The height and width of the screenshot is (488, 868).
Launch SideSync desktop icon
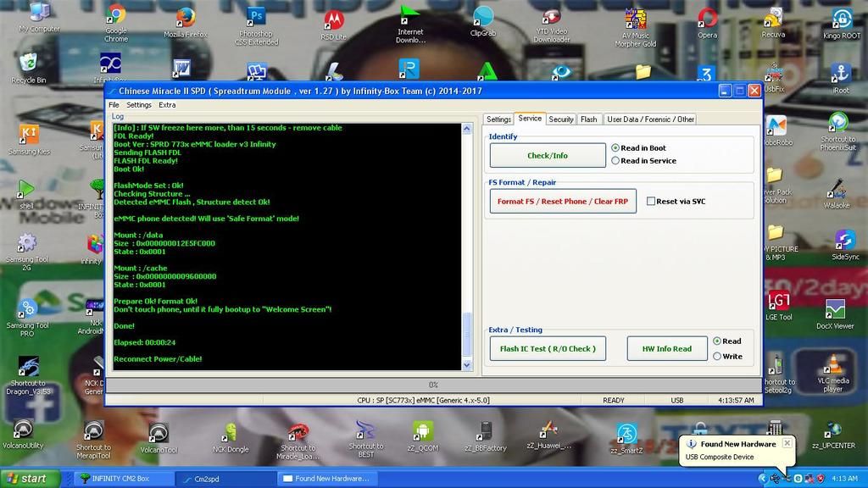pos(845,246)
